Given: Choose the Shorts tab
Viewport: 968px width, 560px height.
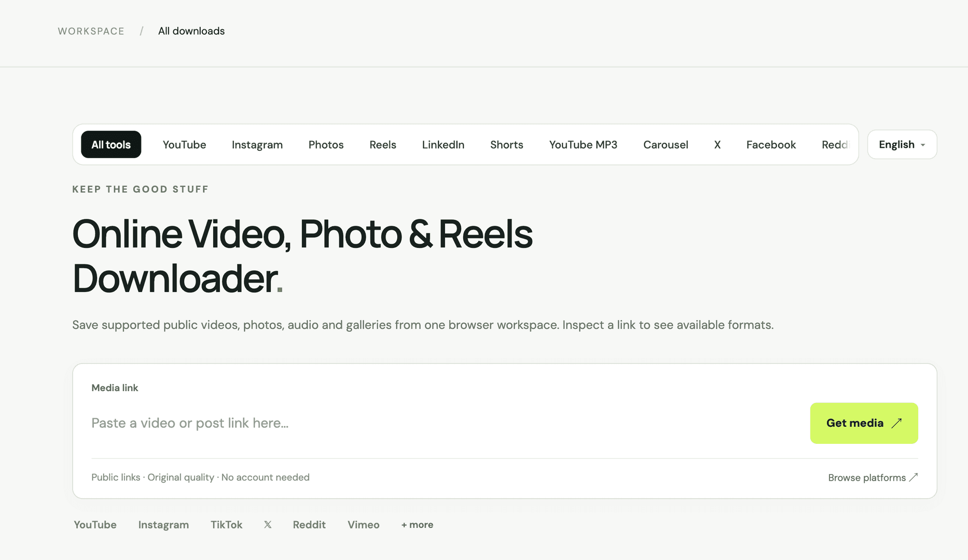Looking at the screenshot, I should pyautogui.click(x=507, y=145).
